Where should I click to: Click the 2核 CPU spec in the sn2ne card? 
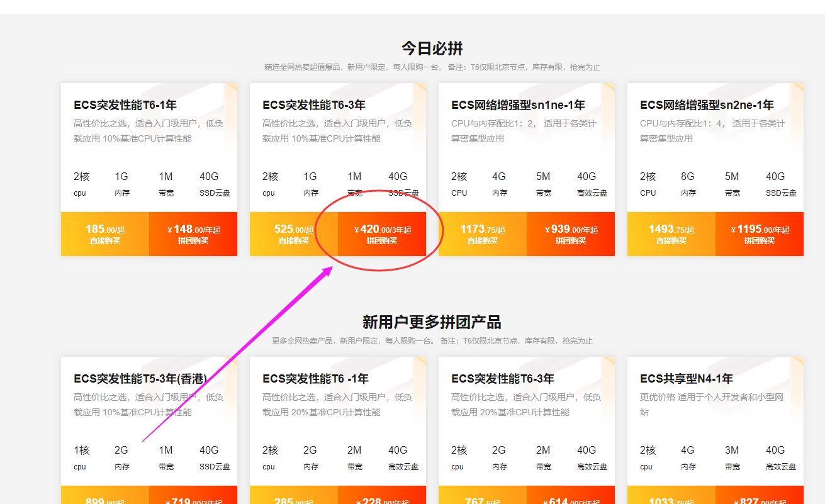[648, 184]
